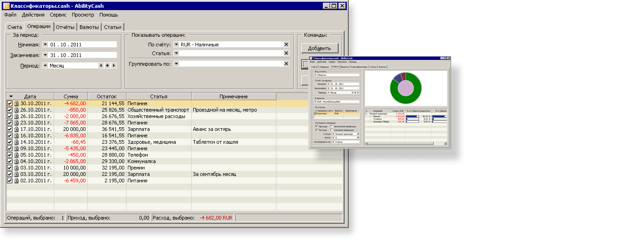Open the Период dropdown showing Месяц
This screenshot has height=240, width=644.
[45, 65]
